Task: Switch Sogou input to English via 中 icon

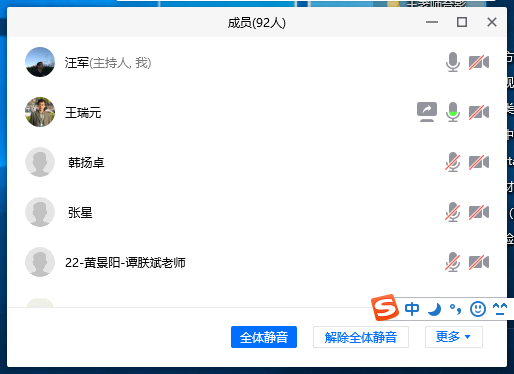Action: (412, 309)
